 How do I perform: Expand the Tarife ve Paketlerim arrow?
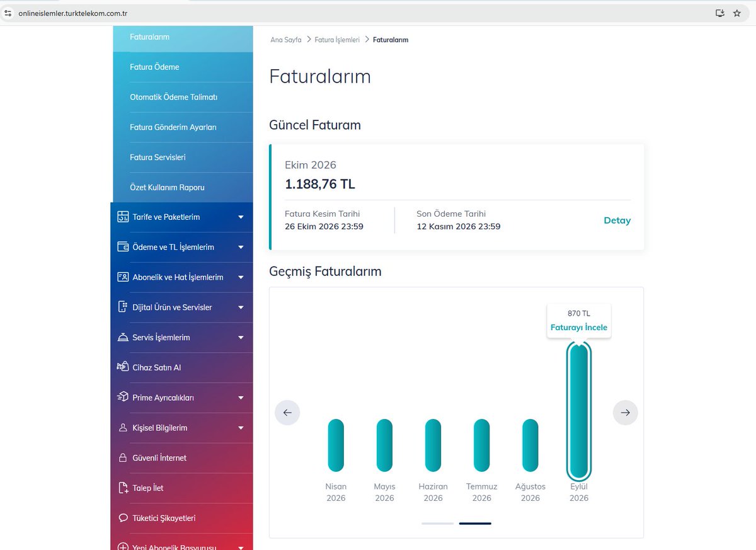pos(241,217)
